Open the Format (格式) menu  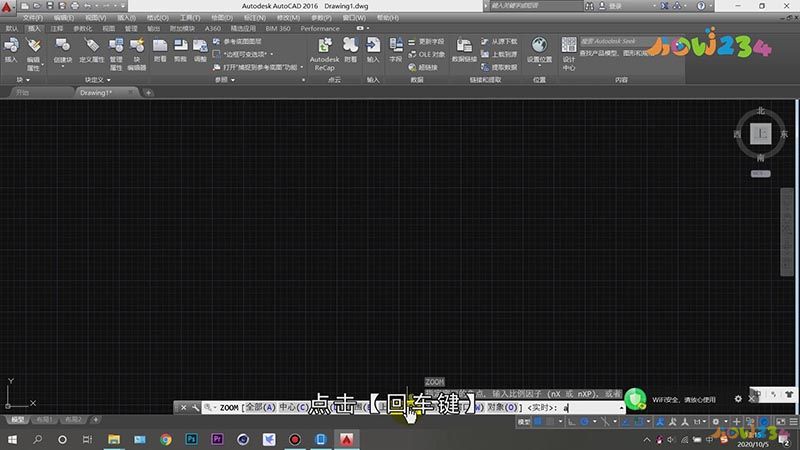click(x=158, y=18)
